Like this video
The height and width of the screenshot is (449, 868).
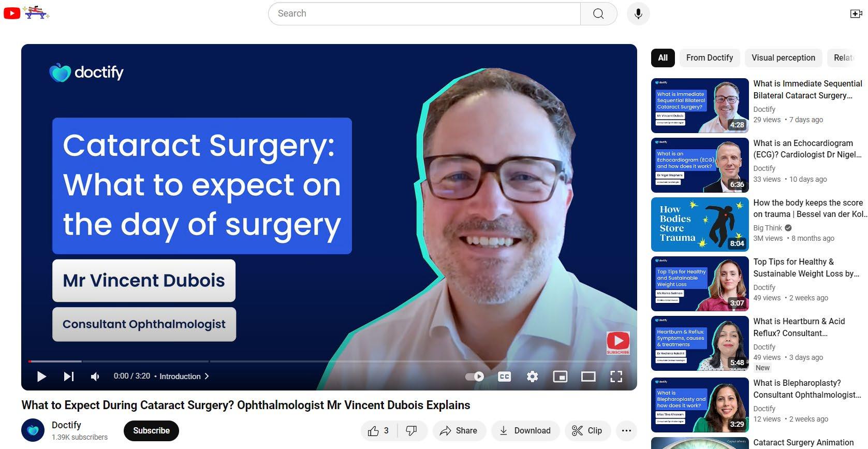pyautogui.click(x=379, y=430)
